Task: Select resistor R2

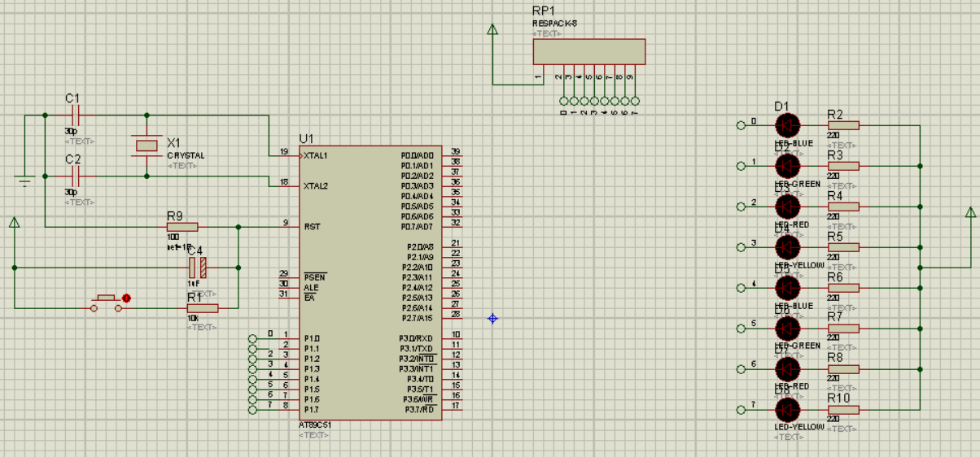Action: (x=843, y=125)
